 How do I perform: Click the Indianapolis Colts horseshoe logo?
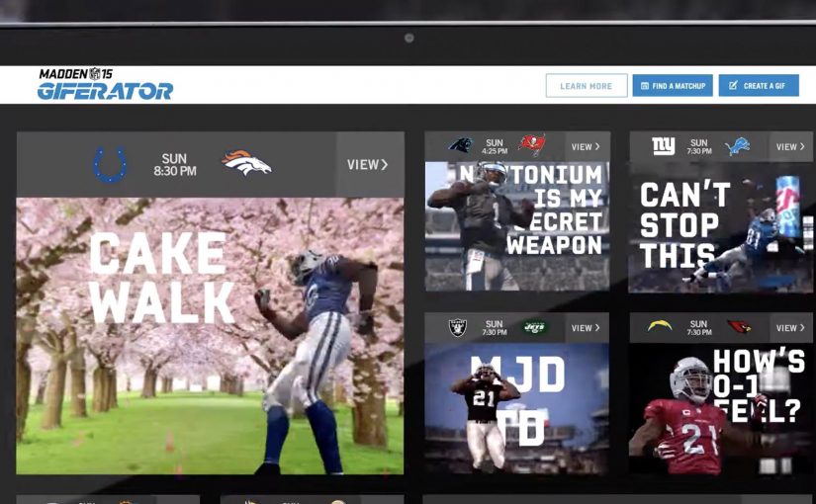(110, 164)
